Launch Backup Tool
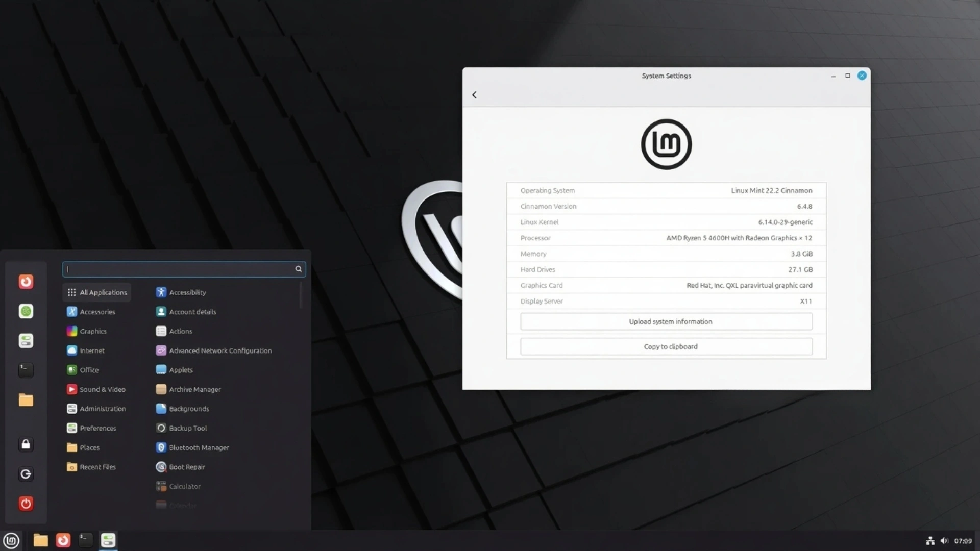The width and height of the screenshot is (980, 551). (182, 428)
